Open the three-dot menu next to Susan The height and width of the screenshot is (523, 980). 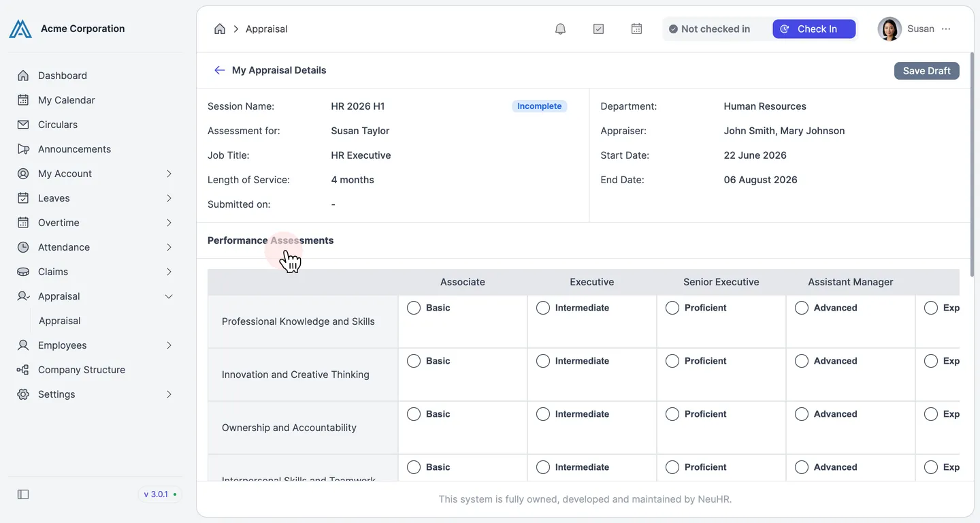(946, 29)
